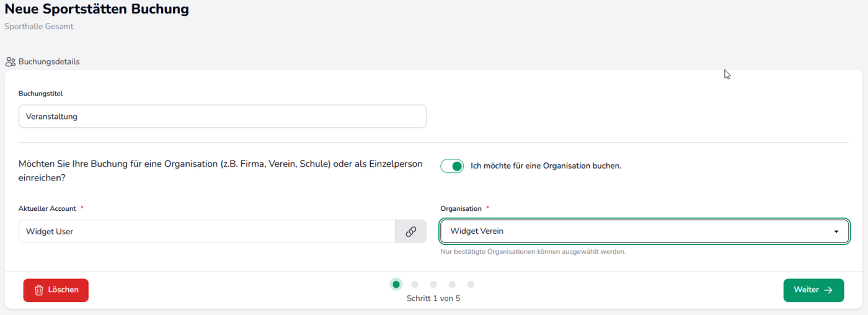The height and width of the screenshot is (315, 868).
Task: Select the first green step indicator dot
Action: tap(396, 285)
